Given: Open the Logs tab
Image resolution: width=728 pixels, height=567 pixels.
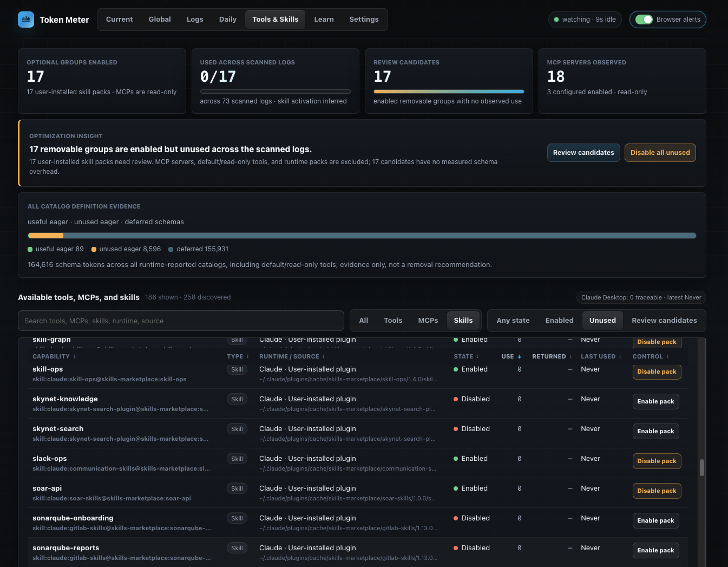Looking at the screenshot, I should click(x=195, y=19).
